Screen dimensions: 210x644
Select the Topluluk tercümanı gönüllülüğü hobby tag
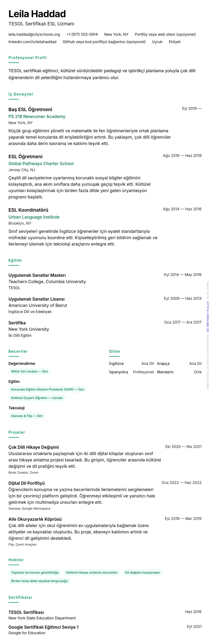click(x=35, y=573)
